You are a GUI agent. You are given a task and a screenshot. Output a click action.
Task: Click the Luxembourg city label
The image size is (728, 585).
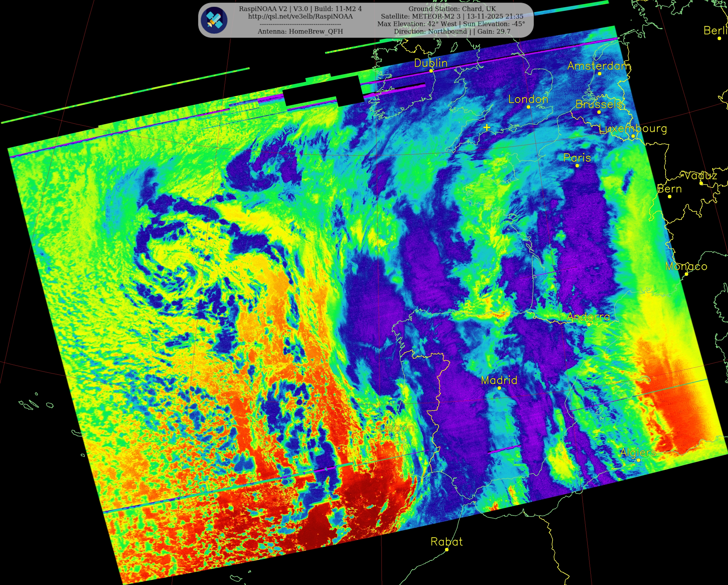click(633, 129)
